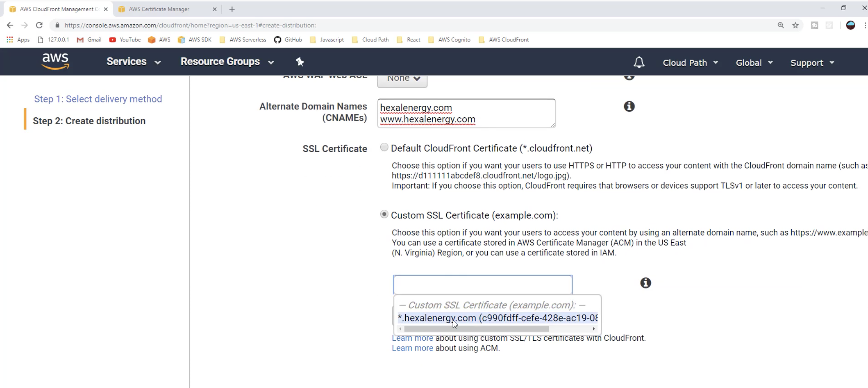
Task: Click Learn more about using ACM
Action: 412,348
